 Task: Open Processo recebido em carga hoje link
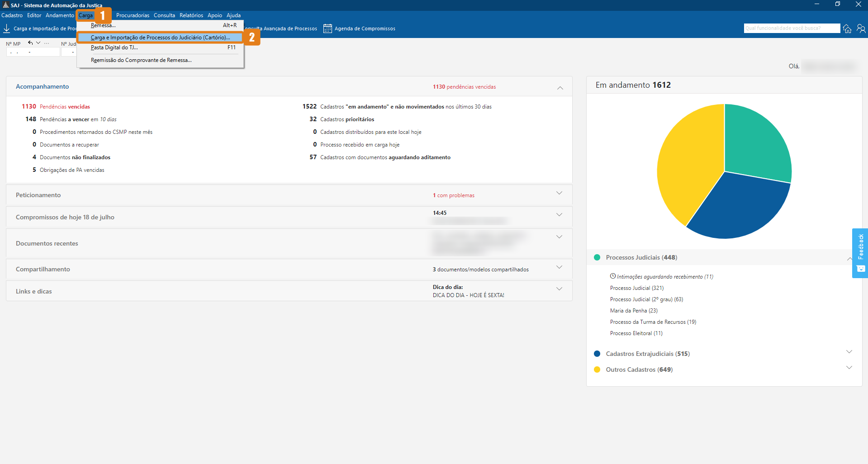(356, 145)
